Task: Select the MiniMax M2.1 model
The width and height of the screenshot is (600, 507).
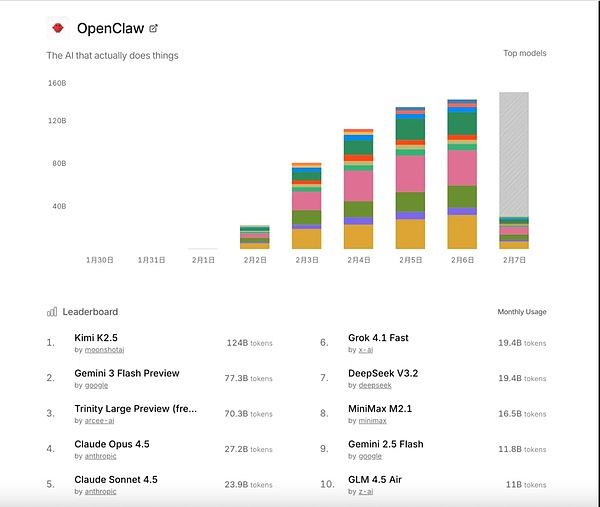Action: [x=381, y=409]
